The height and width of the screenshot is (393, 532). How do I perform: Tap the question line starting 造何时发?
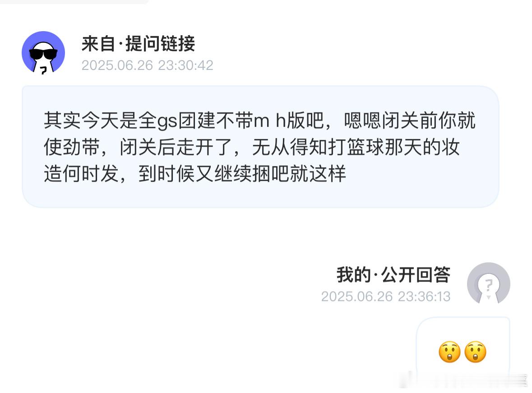[195, 173]
